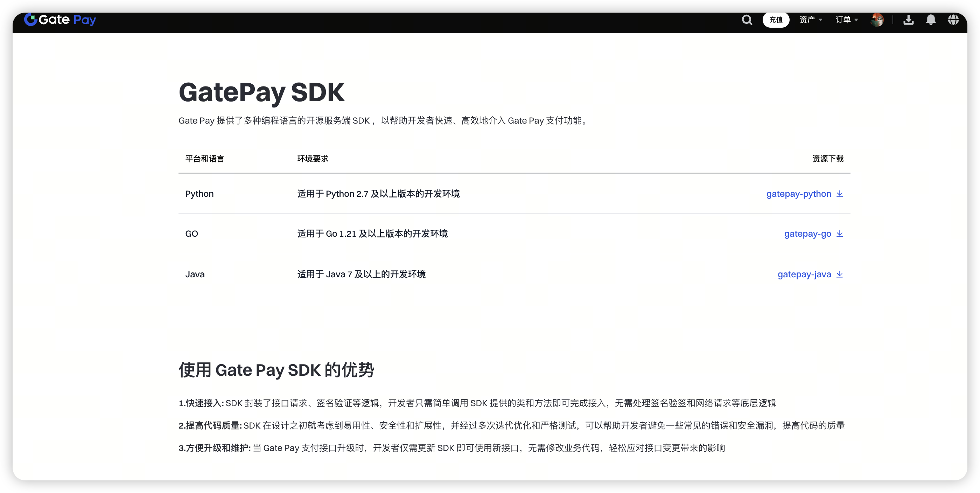Click the download app icon in header
The width and height of the screenshot is (980, 493).
point(909,20)
